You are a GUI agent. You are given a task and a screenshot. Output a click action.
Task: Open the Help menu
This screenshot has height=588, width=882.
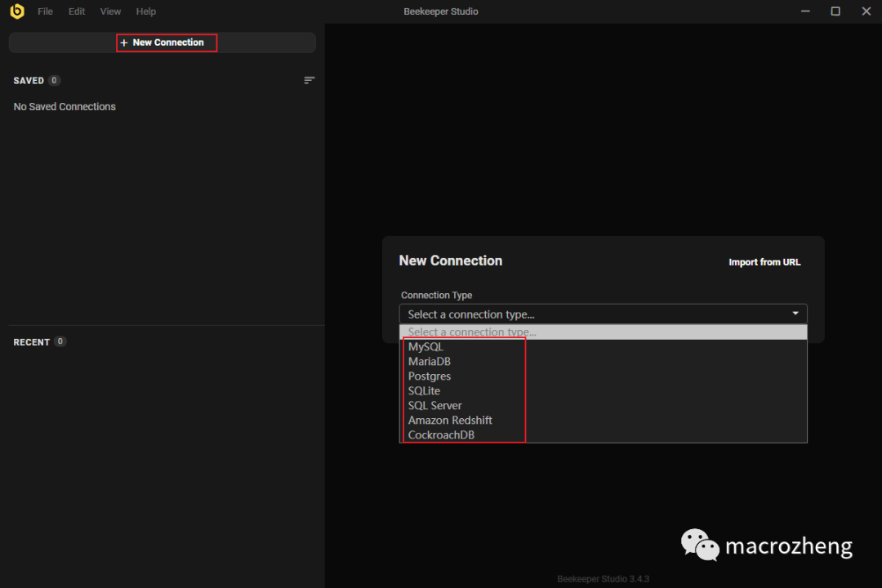click(x=145, y=11)
